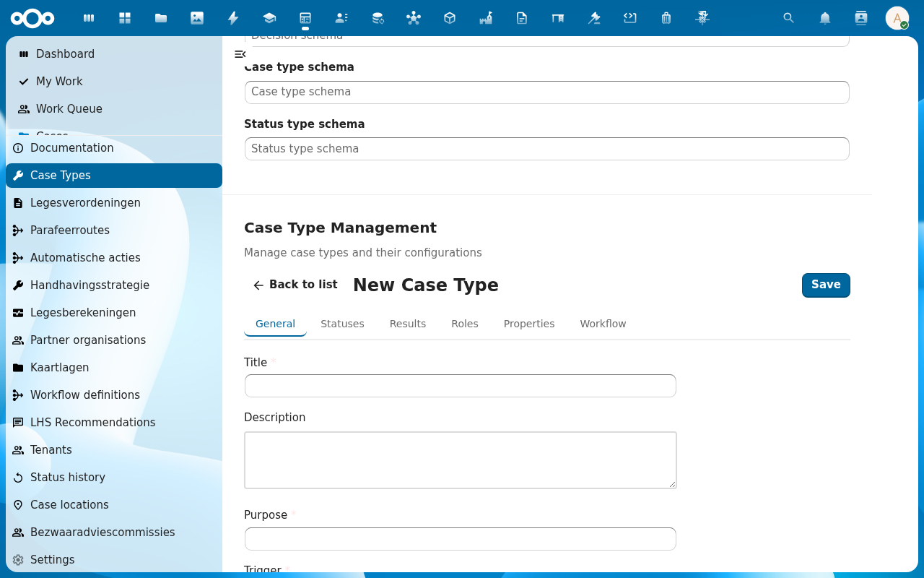
Task: Click the Nextcloud logo
Action: click(32, 18)
